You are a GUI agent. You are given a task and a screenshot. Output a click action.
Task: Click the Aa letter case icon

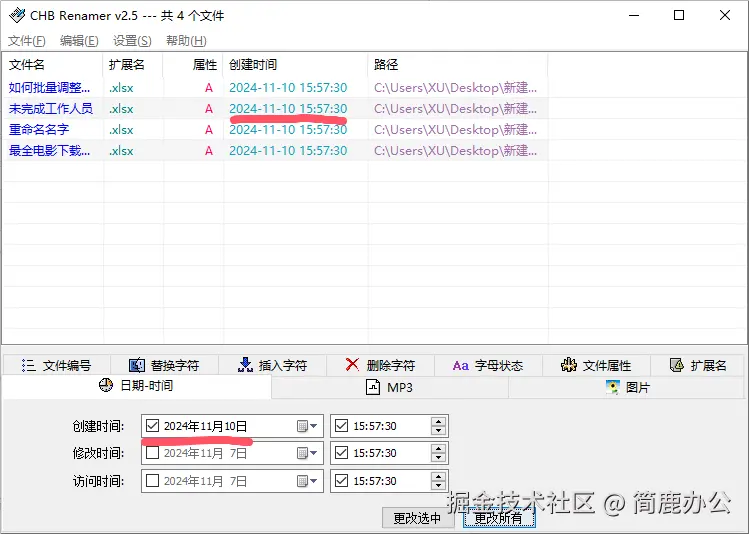pos(460,366)
